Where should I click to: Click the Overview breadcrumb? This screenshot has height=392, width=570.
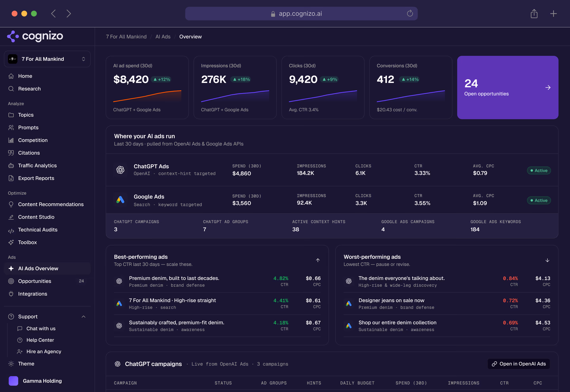[190, 37]
